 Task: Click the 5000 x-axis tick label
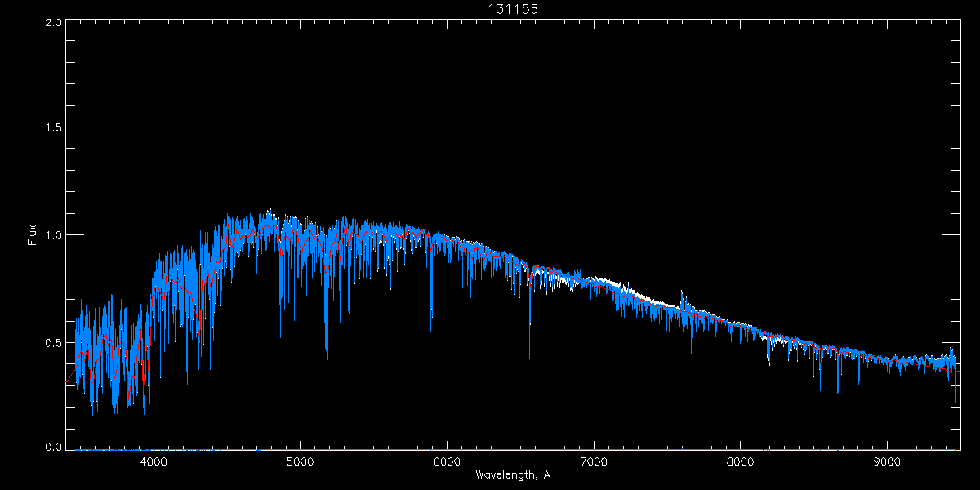pos(301,460)
